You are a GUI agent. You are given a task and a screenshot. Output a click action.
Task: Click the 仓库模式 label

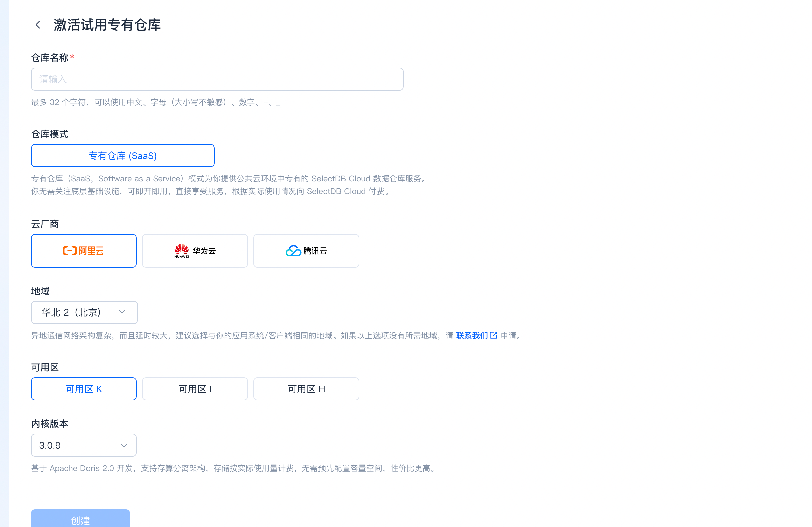pyautogui.click(x=50, y=134)
